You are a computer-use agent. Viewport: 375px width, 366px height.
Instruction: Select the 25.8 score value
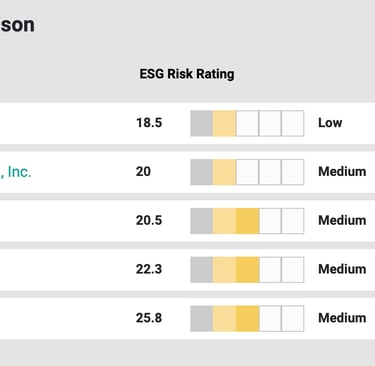149,318
